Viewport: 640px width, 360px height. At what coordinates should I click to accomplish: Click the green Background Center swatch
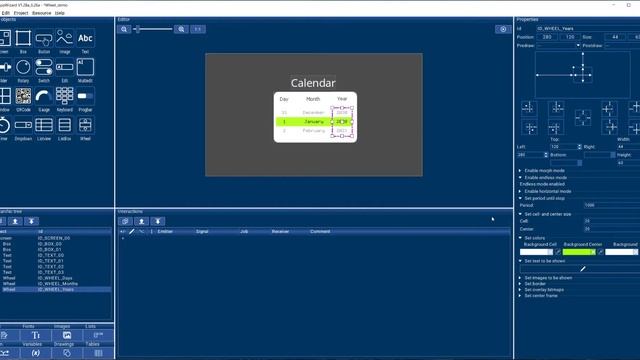tap(579, 252)
